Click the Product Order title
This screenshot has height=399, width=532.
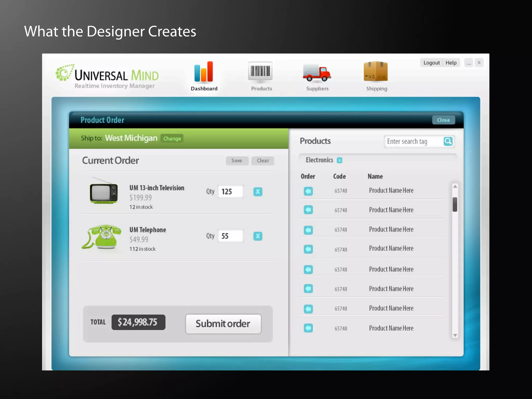click(x=102, y=120)
